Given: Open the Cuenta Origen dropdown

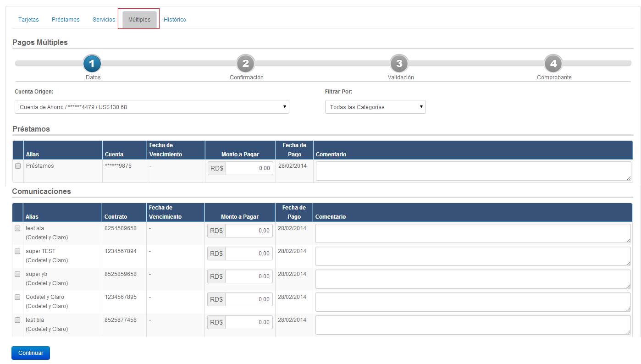Looking at the screenshot, I should (x=152, y=107).
